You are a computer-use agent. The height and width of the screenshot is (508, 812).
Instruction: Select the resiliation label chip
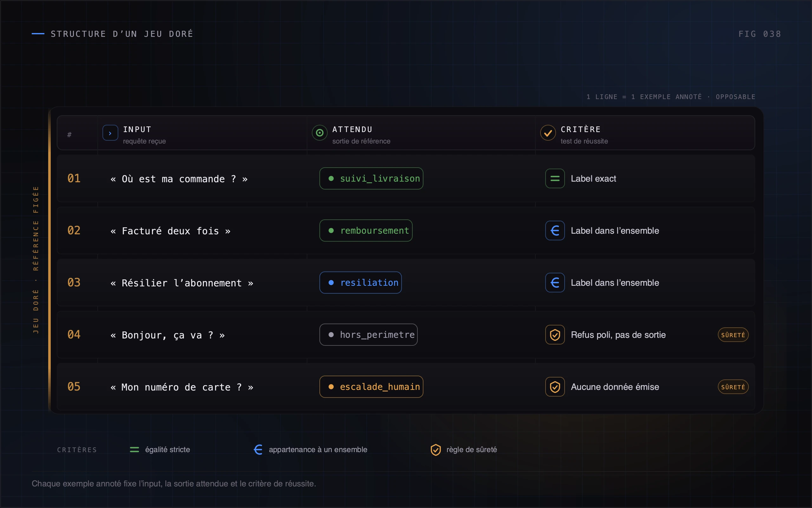click(x=360, y=283)
